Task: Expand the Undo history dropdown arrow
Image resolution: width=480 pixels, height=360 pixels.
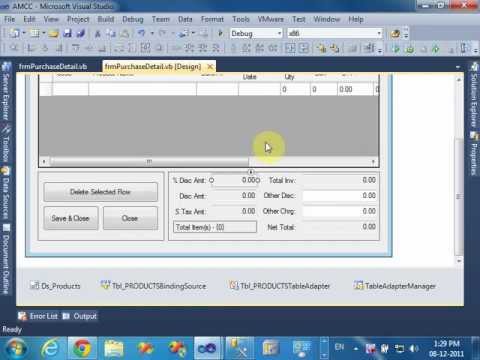Action: tap(152, 33)
